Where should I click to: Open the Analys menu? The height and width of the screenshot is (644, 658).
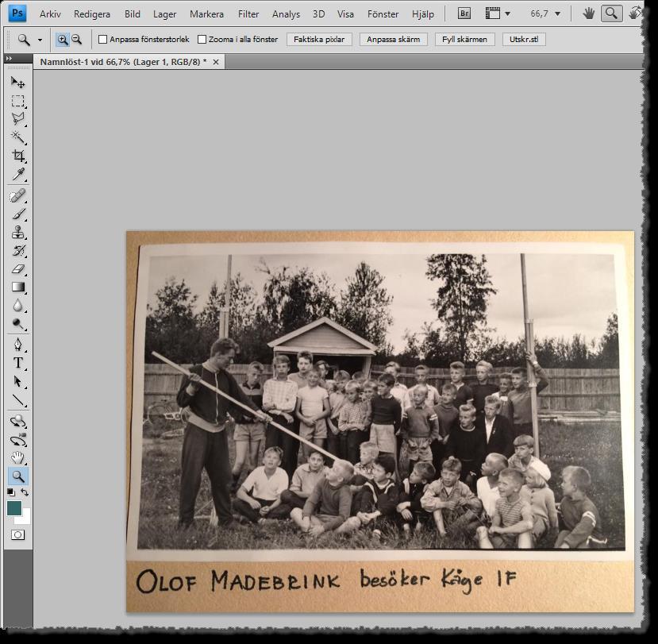[x=286, y=14]
